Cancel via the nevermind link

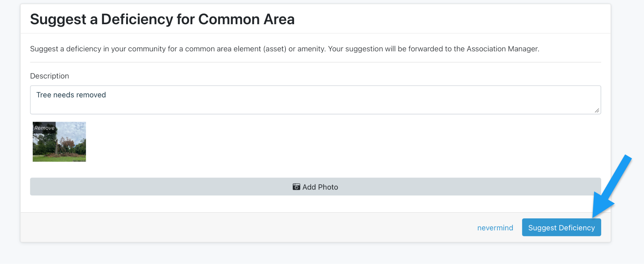click(x=495, y=228)
